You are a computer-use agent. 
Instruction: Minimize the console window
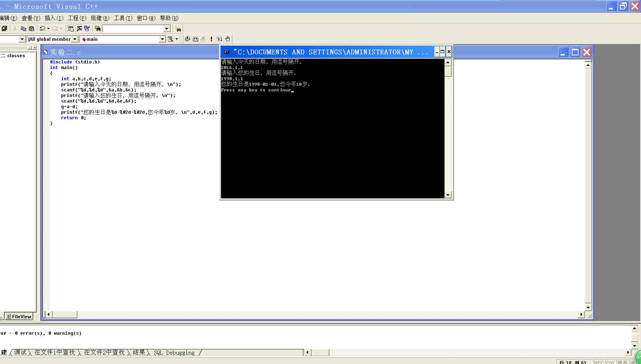coord(437,52)
